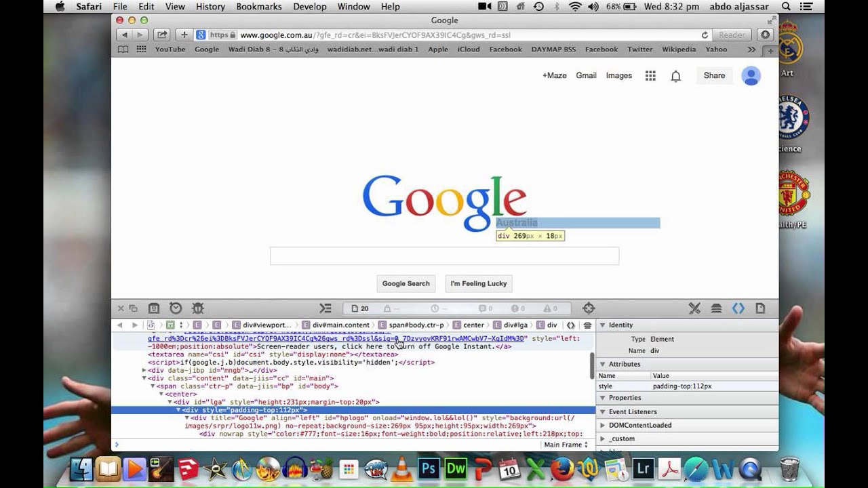
Task: Open Firefox from the Dock
Action: tap(562, 468)
